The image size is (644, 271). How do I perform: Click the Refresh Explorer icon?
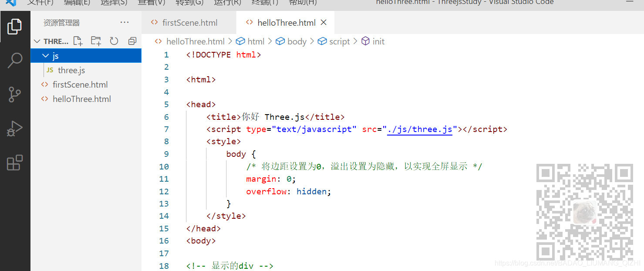pos(114,41)
